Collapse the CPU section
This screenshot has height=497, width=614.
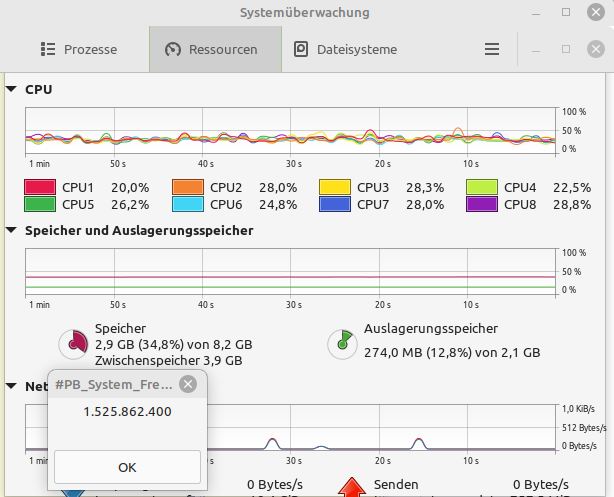tap(11, 89)
